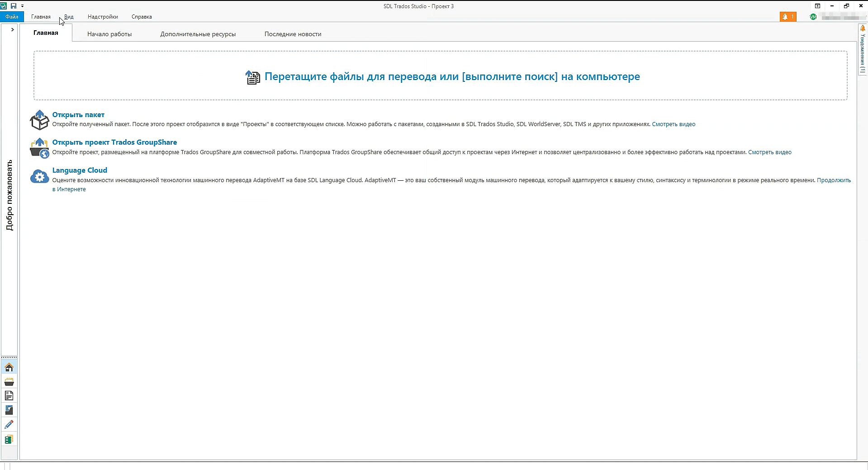Click Открыть проект Trados GroupShare link
Screen dimensions: 868x470
(114, 142)
